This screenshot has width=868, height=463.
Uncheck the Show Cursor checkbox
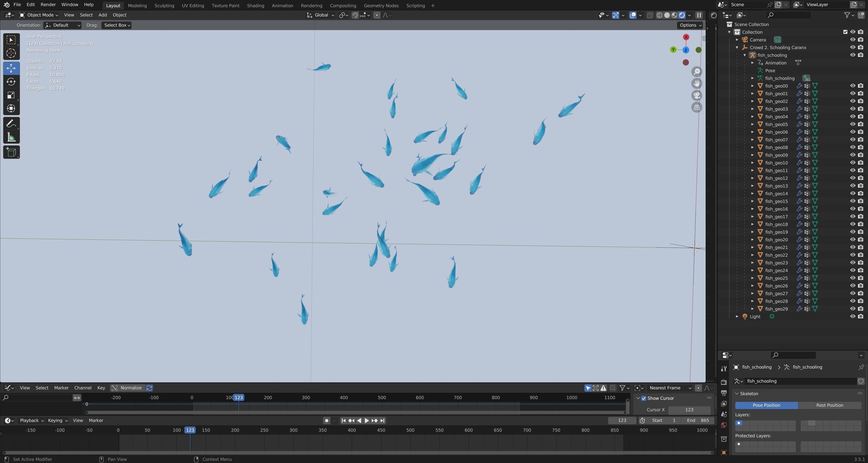coord(644,398)
